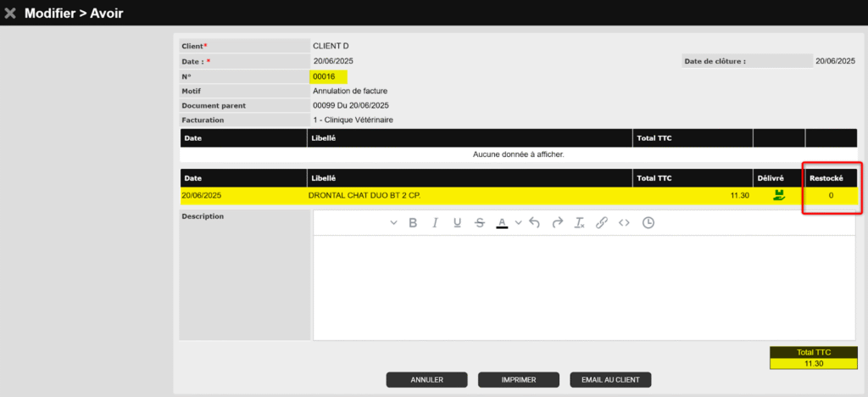Click inside the Description text area

click(585, 287)
